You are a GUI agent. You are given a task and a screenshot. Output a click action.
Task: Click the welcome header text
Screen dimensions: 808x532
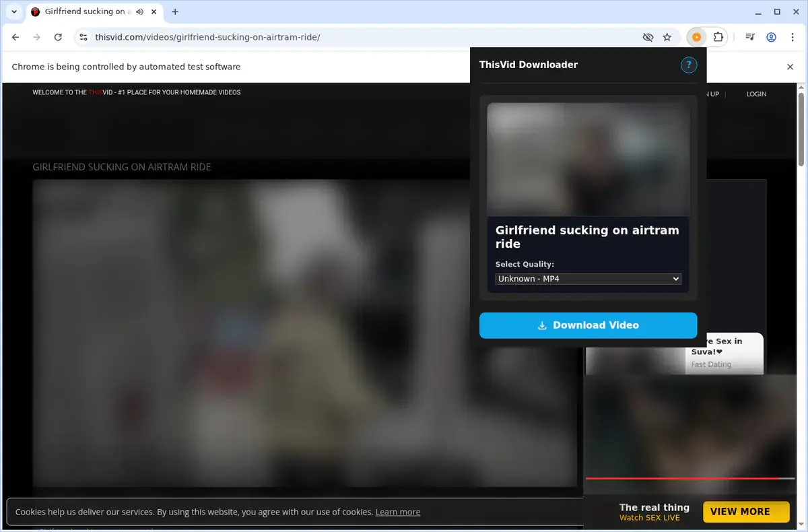pyautogui.click(x=137, y=92)
